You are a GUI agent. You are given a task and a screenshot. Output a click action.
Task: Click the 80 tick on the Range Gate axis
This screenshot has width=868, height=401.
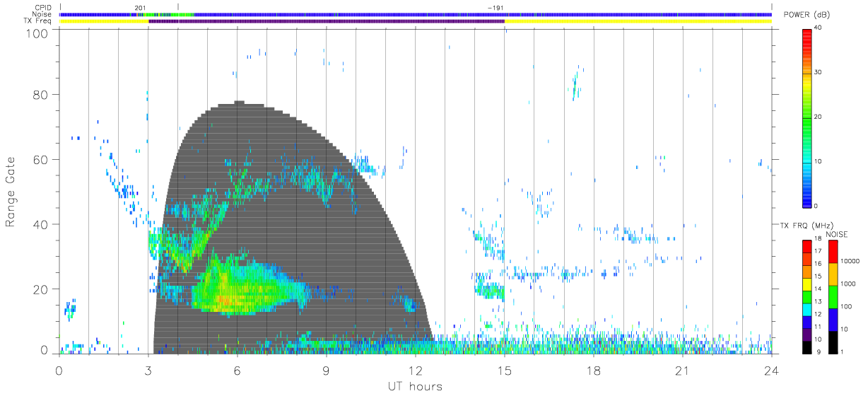[40, 95]
